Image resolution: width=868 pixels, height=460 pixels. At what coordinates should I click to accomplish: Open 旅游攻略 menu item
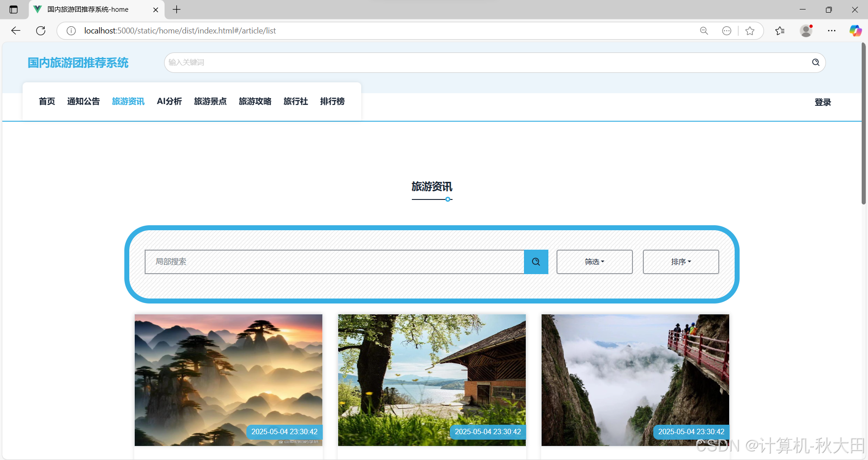tap(255, 101)
